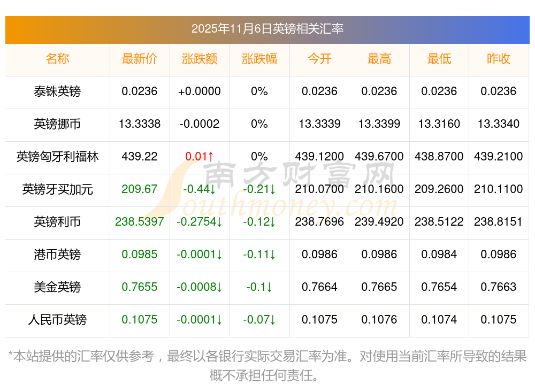535x392 pixels.
Task: Click the 港币英镑 row name
Action: point(57,255)
